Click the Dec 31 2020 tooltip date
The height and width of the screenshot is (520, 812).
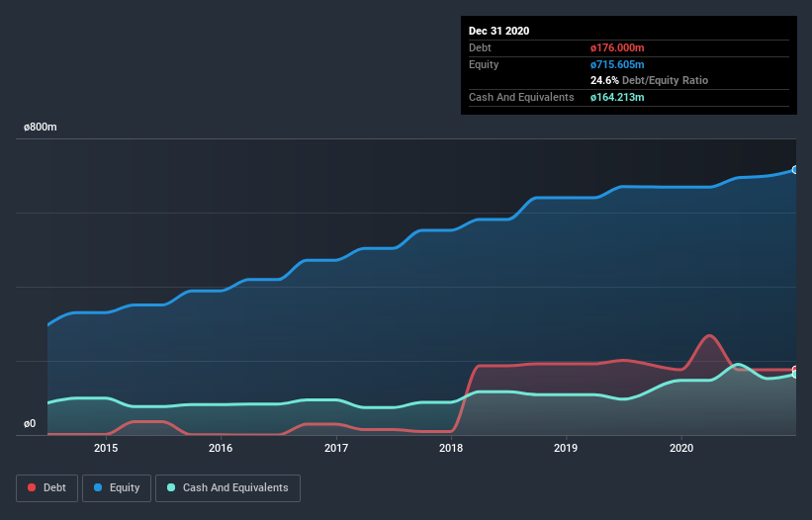pyautogui.click(x=498, y=31)
